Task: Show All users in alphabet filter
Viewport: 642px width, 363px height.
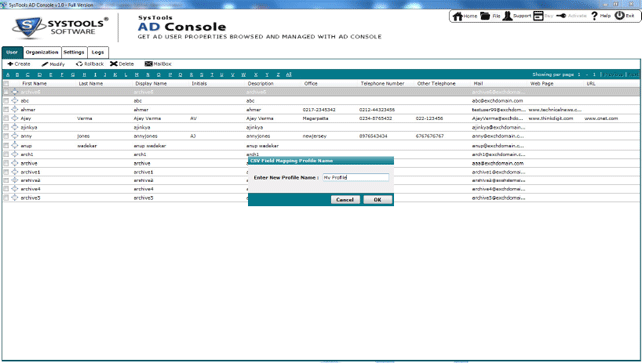Action: click(289, 74)
